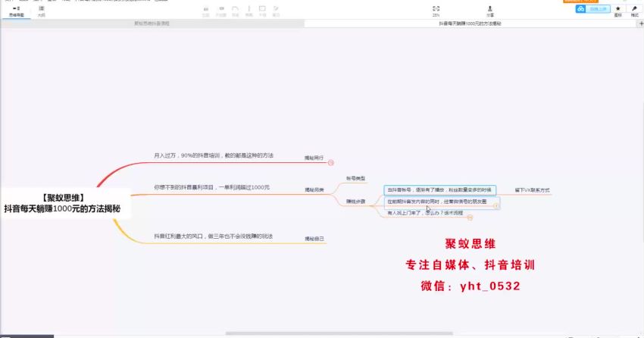Switch to the 思维导图 mind map view
The height and width of the screenshot is (338, 644).
point(17,11)
